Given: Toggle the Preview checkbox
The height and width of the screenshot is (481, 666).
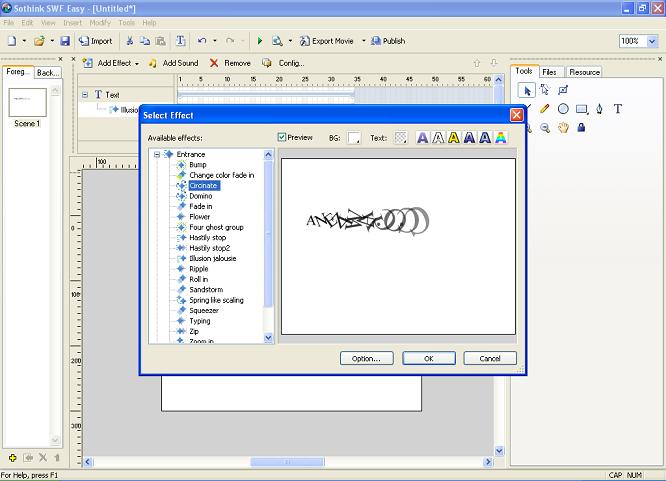Looking at the screenshot, I should tap(281, 137).
